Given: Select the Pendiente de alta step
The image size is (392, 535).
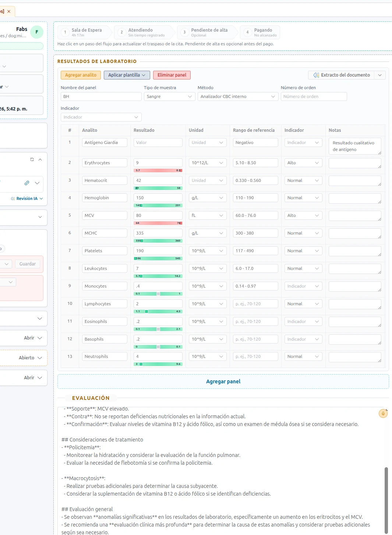Looking at the screenshot, I should pos(208,32).
